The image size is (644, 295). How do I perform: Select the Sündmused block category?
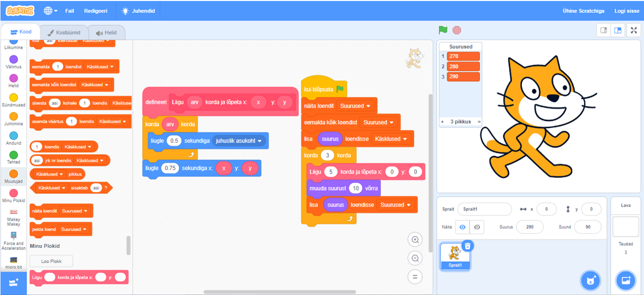pos(14,100)
